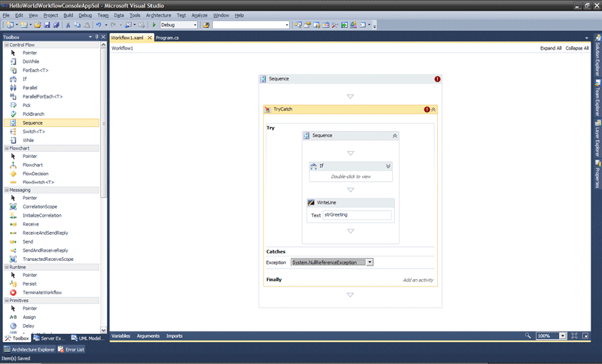Click the New Project toolbar icon
Viewport: 602px width, 364px height.
(10, 25)
